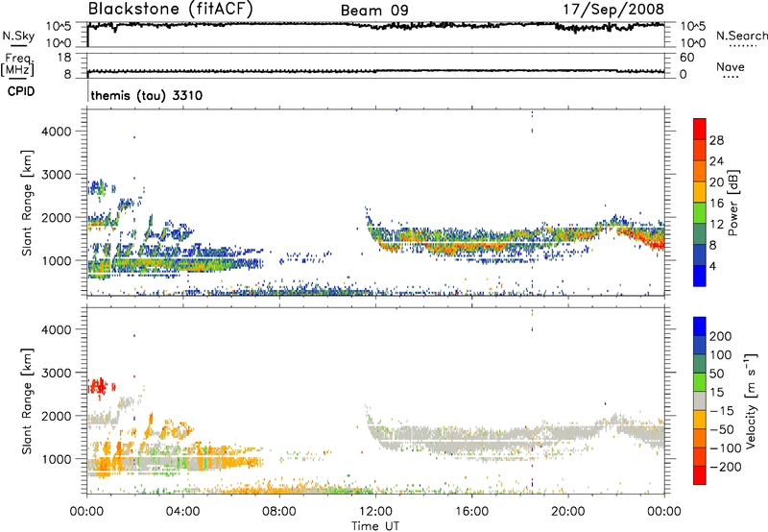The width and height of the screenshot is (768, 532).
Task: Click the "4000" tick in power panel
Action: tap(56, 132)
